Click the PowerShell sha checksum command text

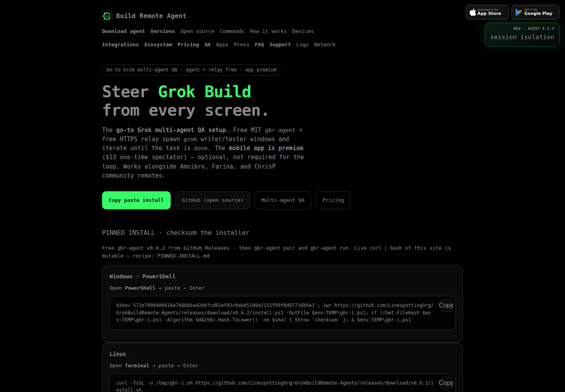tap(275, 312)
